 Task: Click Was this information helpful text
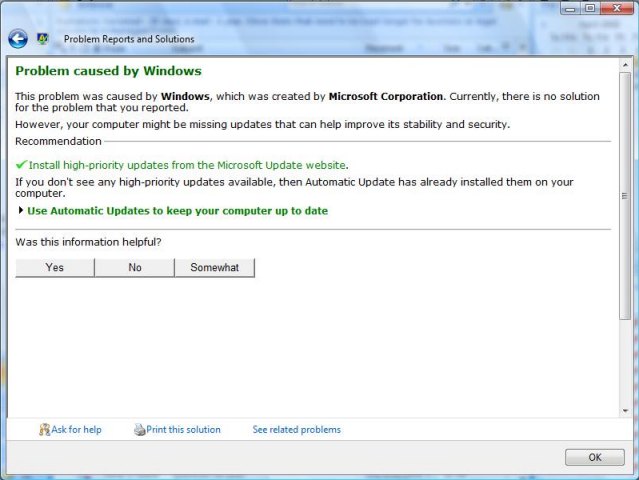coord(88,242)
